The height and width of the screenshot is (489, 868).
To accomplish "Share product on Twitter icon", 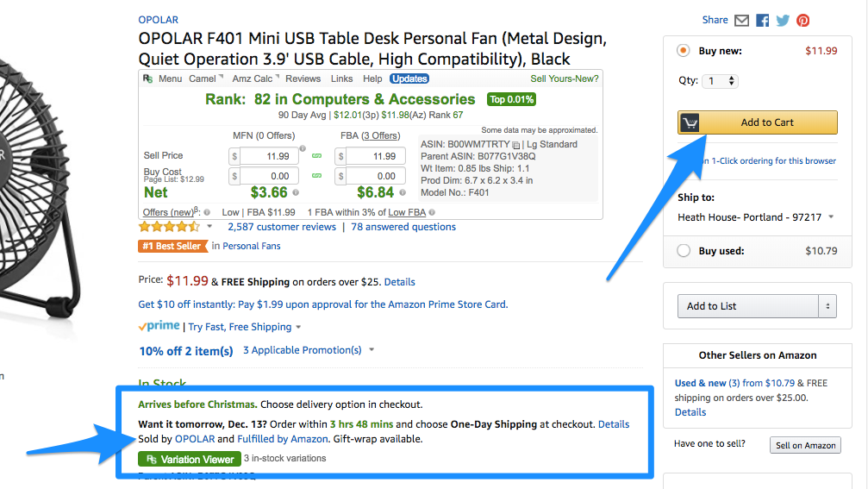I will [783, 21].
